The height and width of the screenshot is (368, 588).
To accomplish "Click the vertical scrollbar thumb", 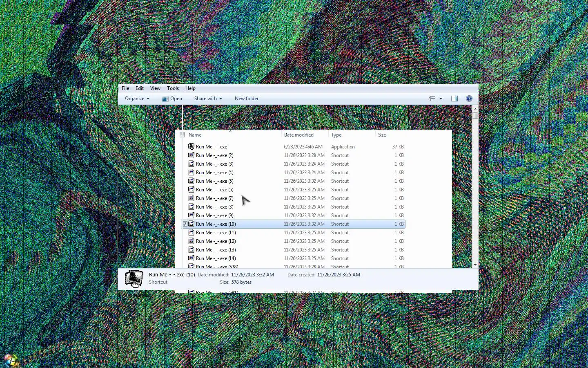I will click(x=475, y=116).
